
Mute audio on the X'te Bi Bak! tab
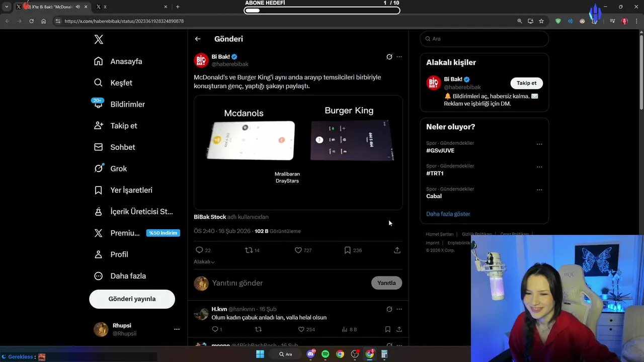(x=77, y=7)
